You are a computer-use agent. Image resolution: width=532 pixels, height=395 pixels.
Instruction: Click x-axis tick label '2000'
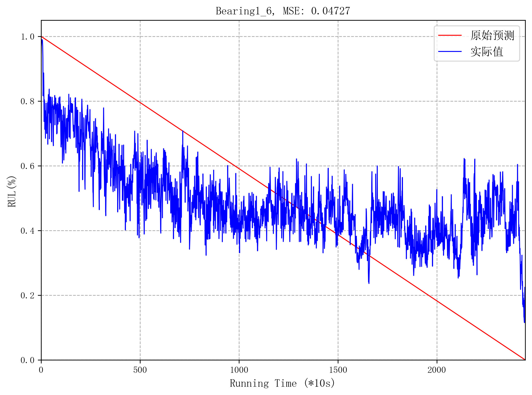tap(437, 370)
